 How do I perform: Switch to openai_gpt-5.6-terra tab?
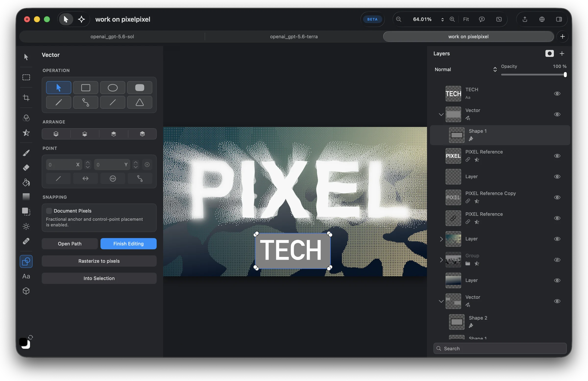[x=294, y=37]
